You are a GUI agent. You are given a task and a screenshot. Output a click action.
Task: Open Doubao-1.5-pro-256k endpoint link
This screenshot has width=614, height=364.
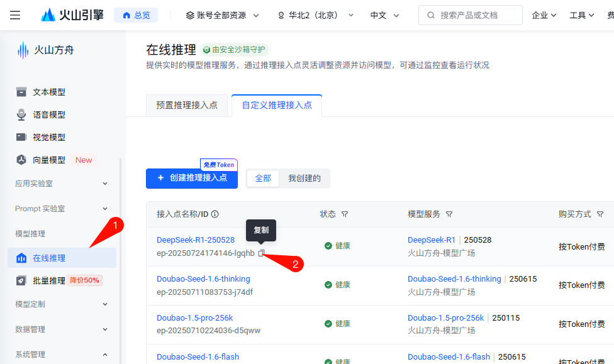194,318
